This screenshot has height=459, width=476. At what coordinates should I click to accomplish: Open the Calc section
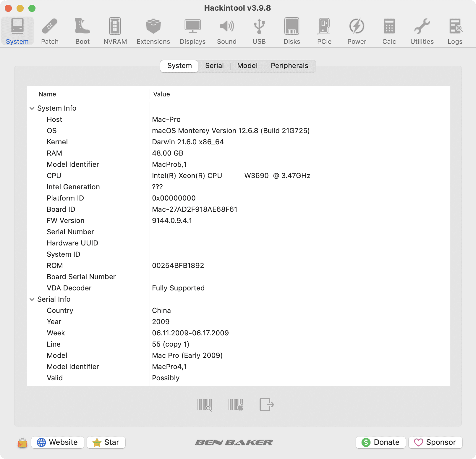click(389, 31)
